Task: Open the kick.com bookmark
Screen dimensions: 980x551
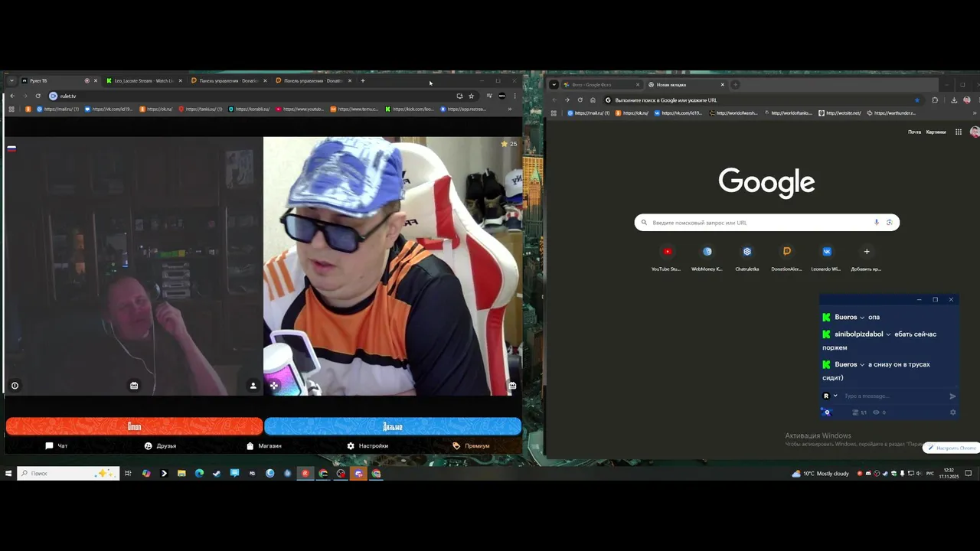Action: pos(410,109)
